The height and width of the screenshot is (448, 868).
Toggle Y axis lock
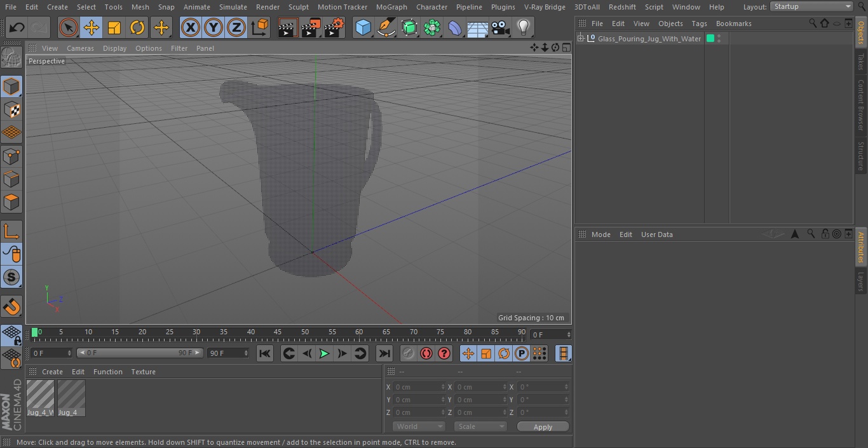click(x=214, y=27)
